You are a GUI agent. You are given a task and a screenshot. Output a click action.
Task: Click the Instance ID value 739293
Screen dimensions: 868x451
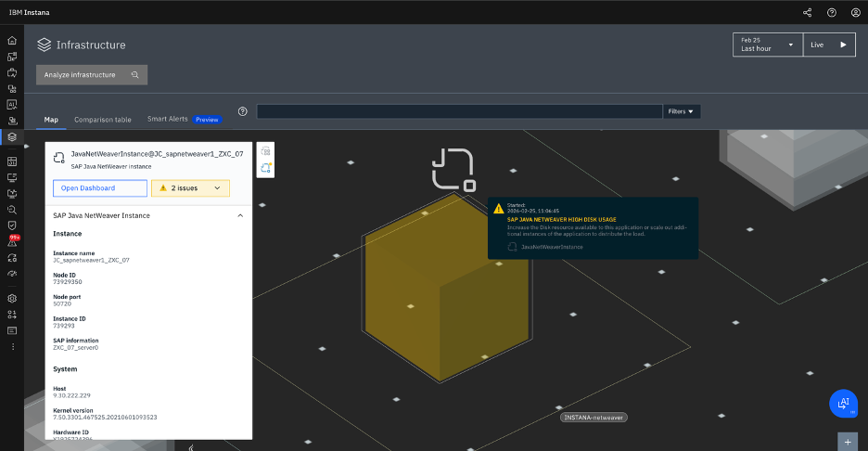64,326
